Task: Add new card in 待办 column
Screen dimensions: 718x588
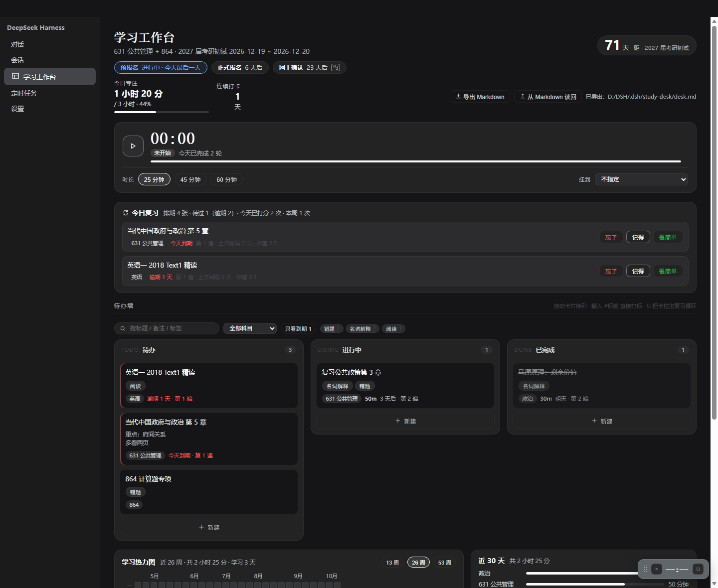Action: coord(209,527)
